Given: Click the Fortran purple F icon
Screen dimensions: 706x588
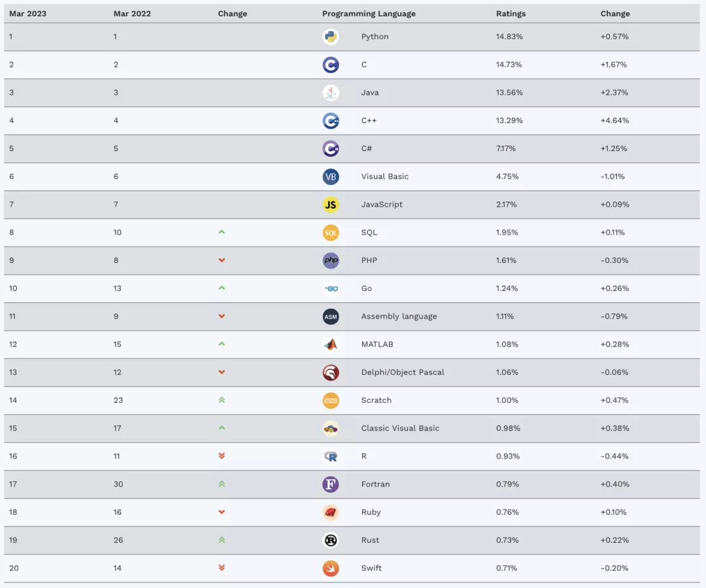Looking at the screenshot, I should pyautogui.click(x=331, y=485).
